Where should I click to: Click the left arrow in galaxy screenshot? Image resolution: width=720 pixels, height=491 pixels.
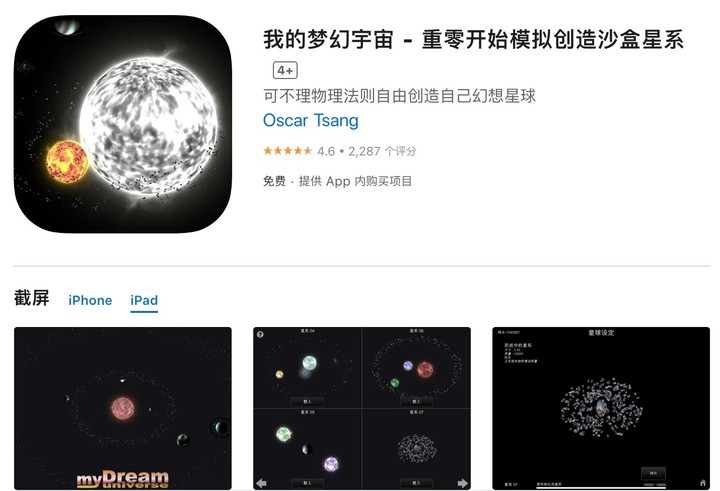tap(262, 483)
